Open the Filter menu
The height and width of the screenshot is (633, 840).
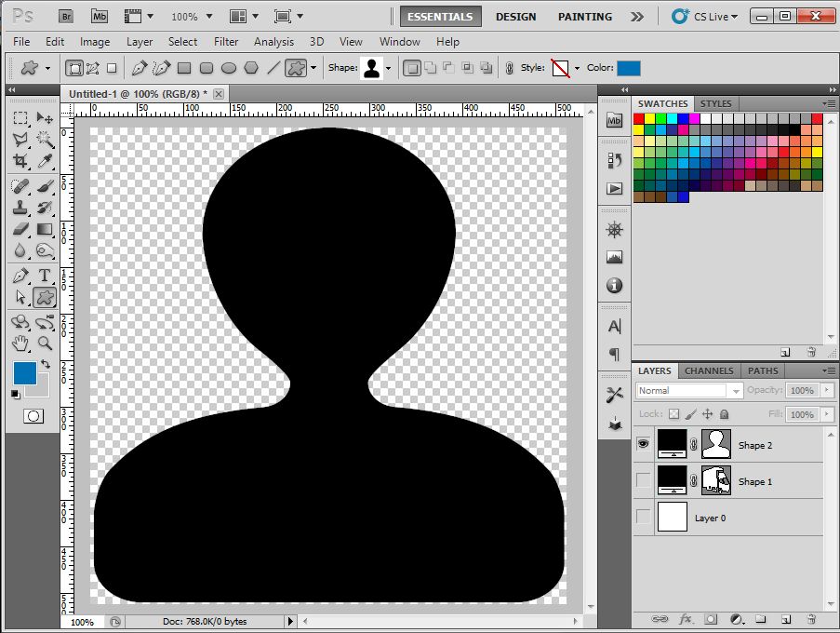coord(226,42)
